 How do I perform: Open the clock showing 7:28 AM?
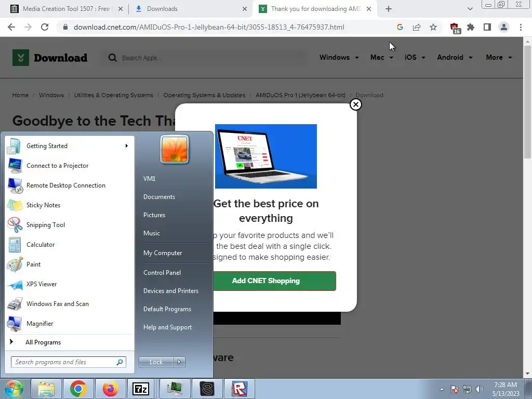click(x=506, y=389)
